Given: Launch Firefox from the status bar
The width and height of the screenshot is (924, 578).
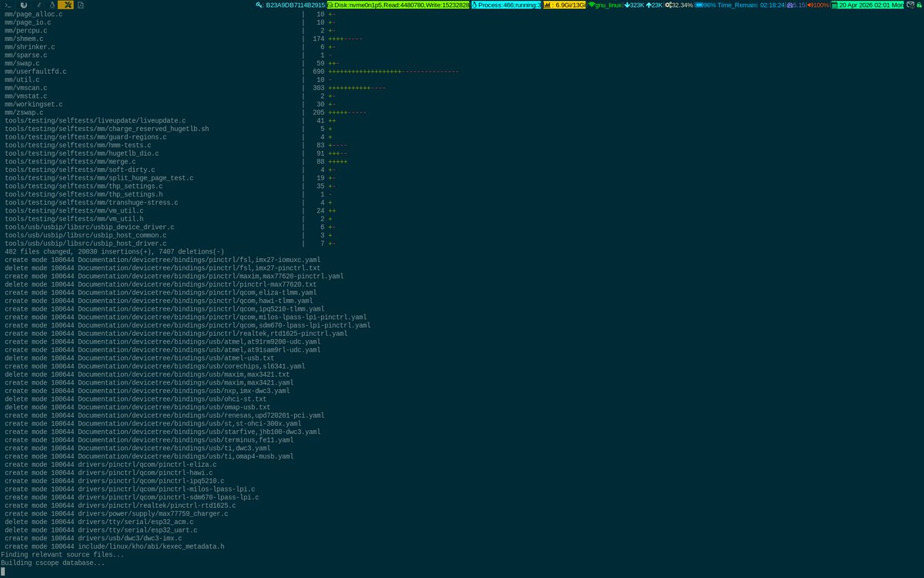Looking at the screenshot, I should pos(24,5).
